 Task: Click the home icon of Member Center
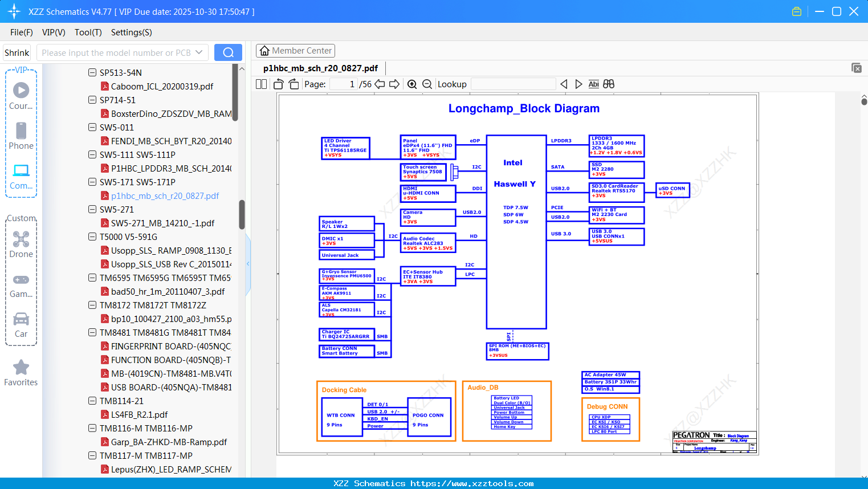tap(264, 51)
